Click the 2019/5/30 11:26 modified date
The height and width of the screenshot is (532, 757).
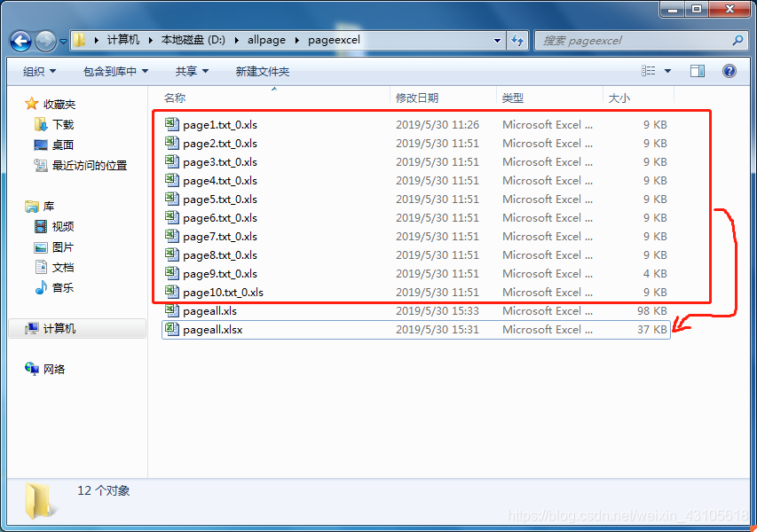click(x=438, y=124)
